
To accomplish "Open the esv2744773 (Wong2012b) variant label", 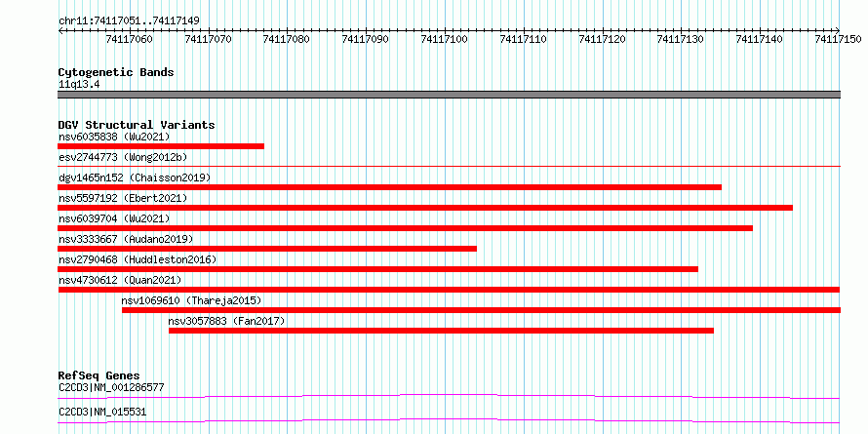I will point(123,157).
